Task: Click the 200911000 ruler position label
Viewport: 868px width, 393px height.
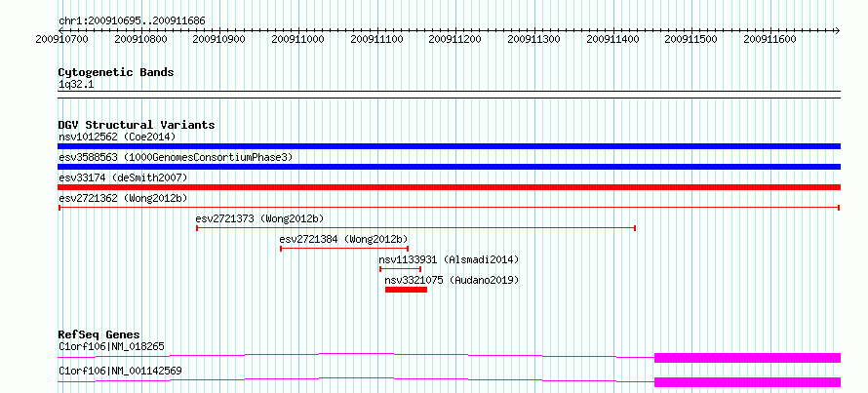Action: (297, 39)
